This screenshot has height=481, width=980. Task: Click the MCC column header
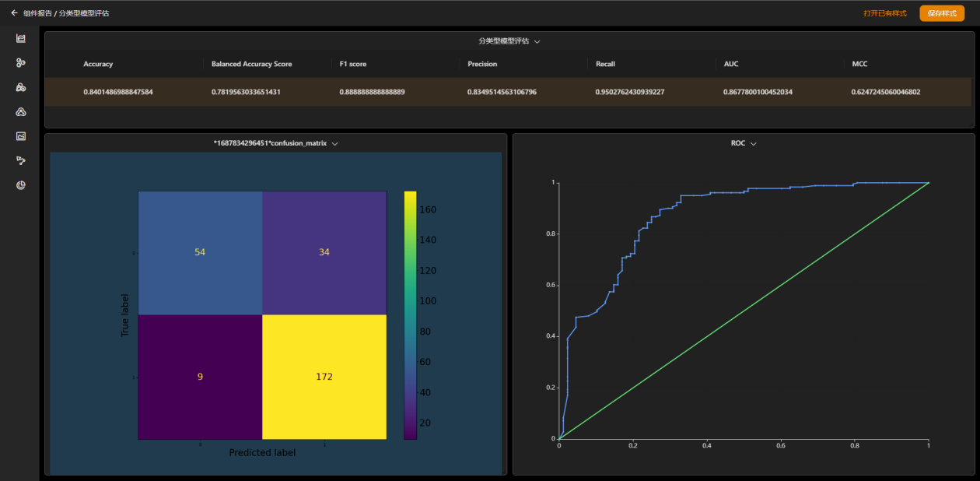859,64
